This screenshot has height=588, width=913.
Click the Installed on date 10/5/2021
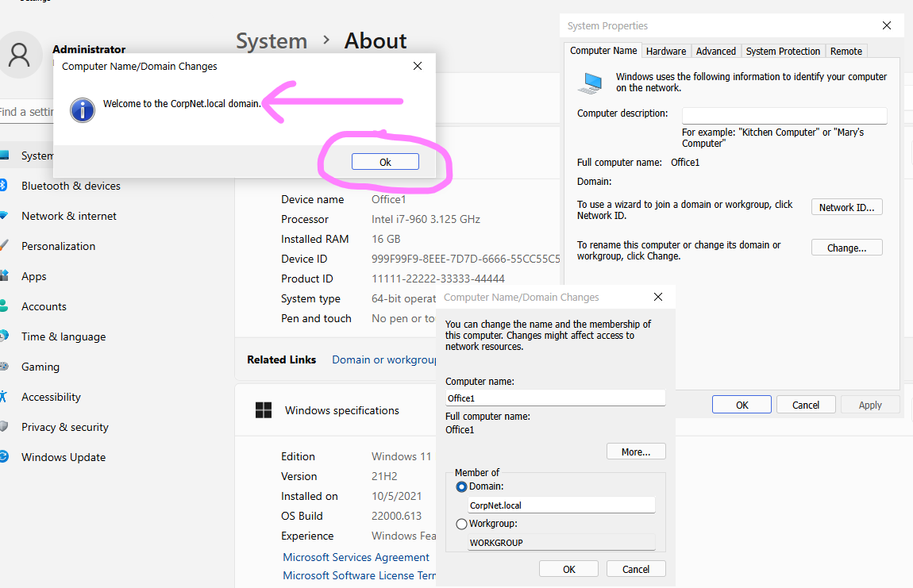click(396, 496)
